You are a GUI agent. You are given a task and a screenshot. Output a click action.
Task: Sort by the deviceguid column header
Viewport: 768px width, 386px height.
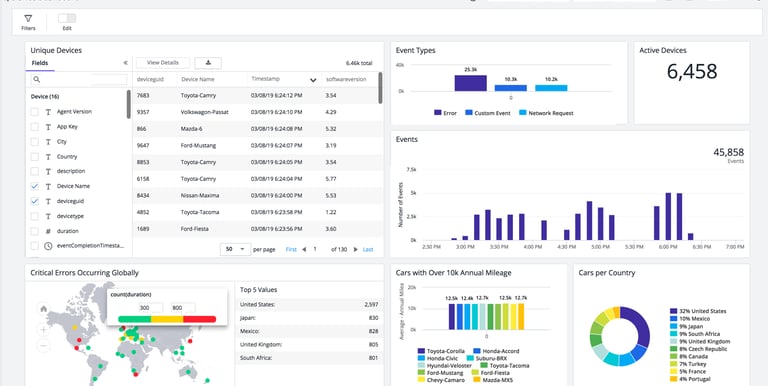click(150, 79)
